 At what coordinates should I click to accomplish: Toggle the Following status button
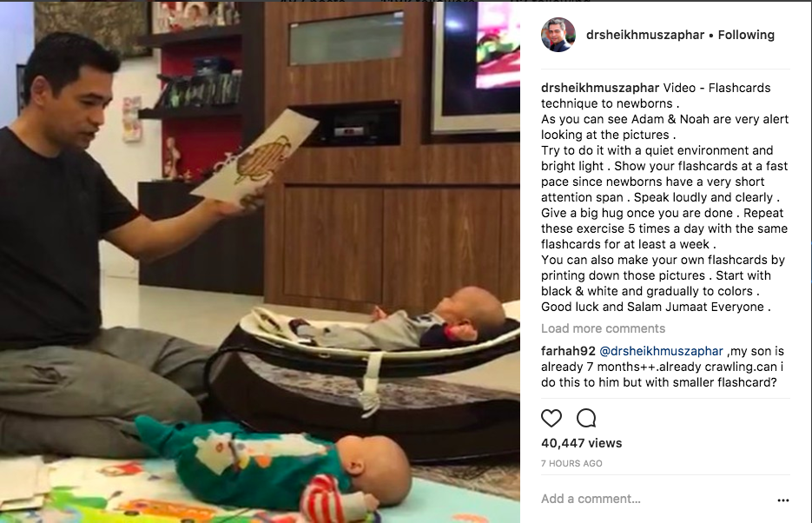coord(746,35)
